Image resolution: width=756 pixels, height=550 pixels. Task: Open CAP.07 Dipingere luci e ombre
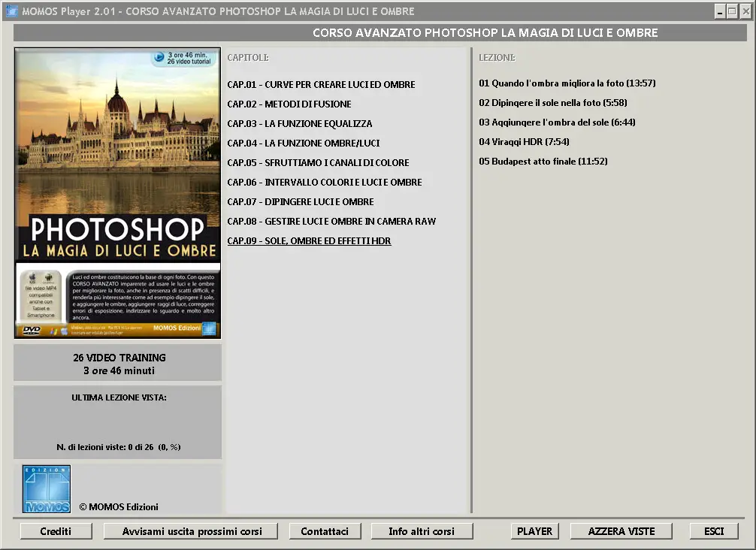coord(301,201)
